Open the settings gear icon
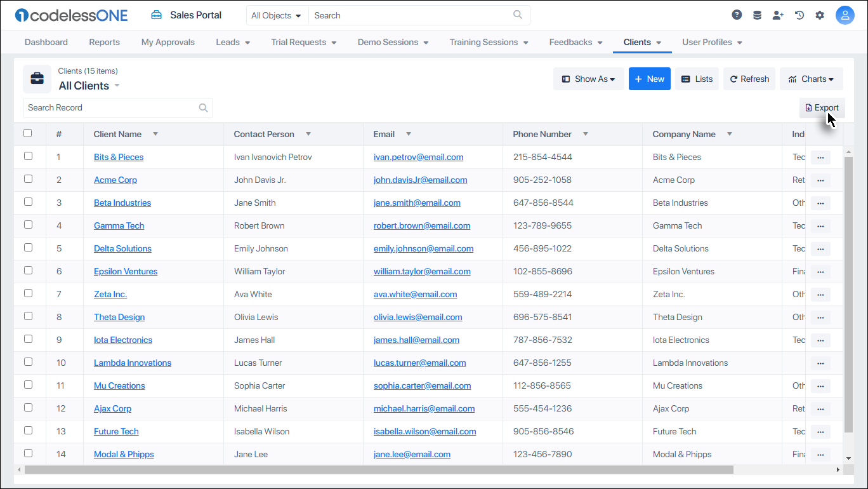The width and height of the screenshot is (868, 489). tap(820, 15)
